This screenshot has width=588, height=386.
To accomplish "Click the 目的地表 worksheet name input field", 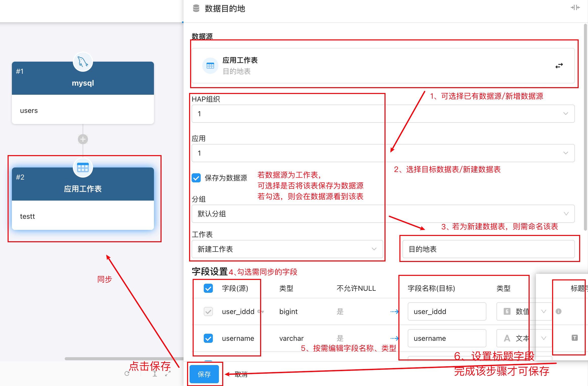I will [488, 249].
